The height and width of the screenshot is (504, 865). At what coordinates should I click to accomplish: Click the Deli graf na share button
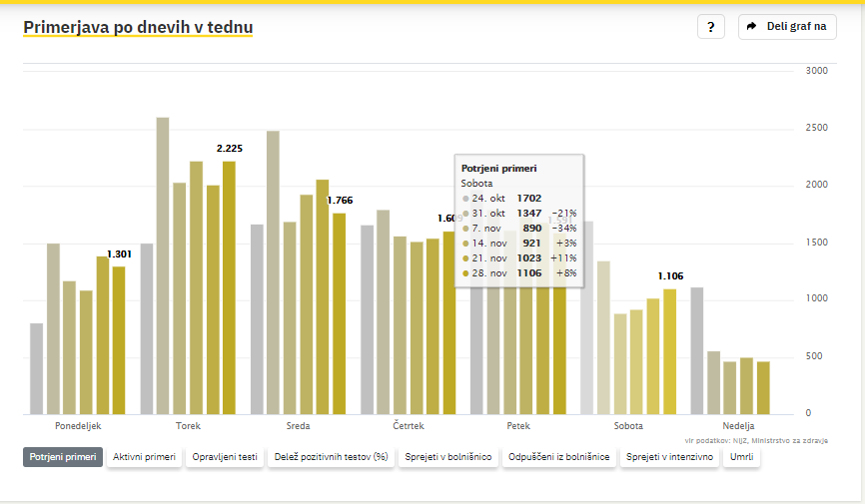787,27
